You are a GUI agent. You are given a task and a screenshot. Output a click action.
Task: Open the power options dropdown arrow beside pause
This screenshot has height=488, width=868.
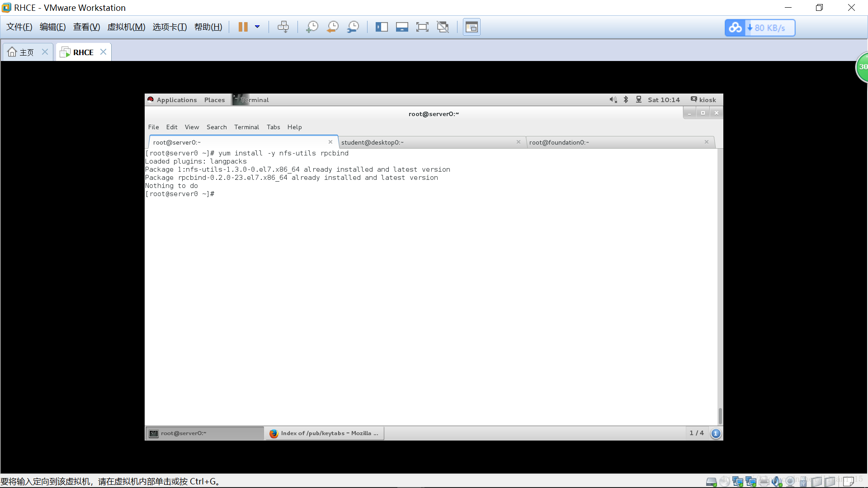coord(257,27)
